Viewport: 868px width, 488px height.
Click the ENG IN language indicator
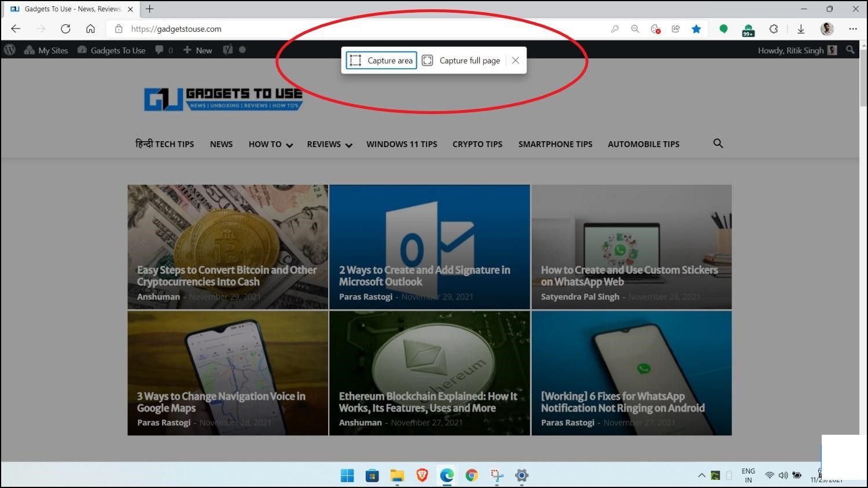click(x=748, y=475)
